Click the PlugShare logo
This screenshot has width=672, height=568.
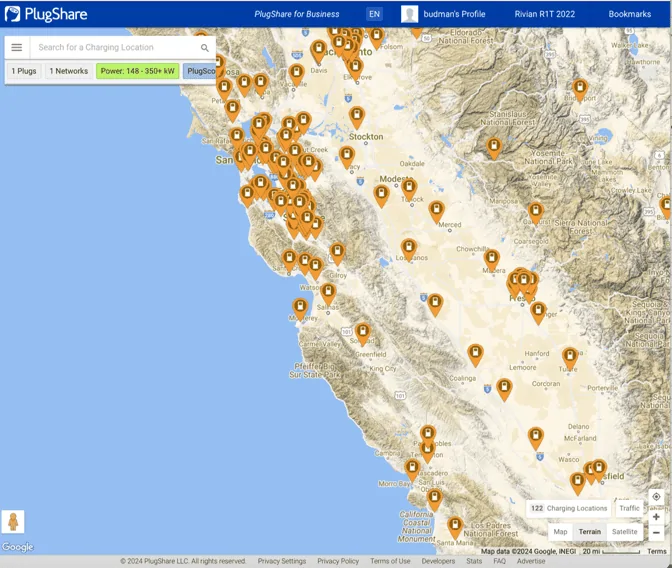pyautogui.click(x=46, y=14)
